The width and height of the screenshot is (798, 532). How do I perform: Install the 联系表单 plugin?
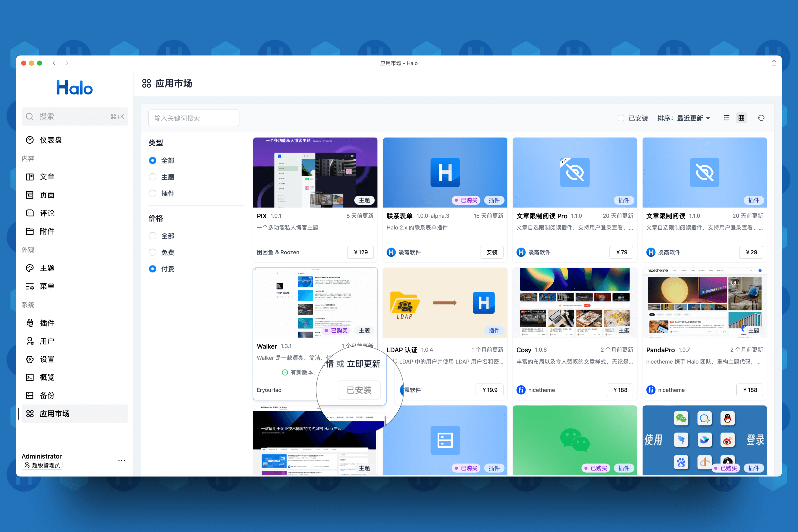tap(492, 252)
